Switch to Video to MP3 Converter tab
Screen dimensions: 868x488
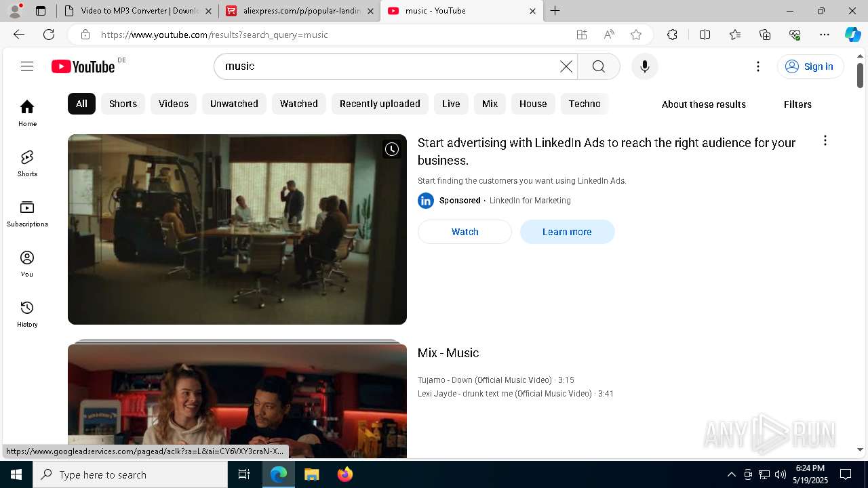pyautogui.click(x=138, y=11)
